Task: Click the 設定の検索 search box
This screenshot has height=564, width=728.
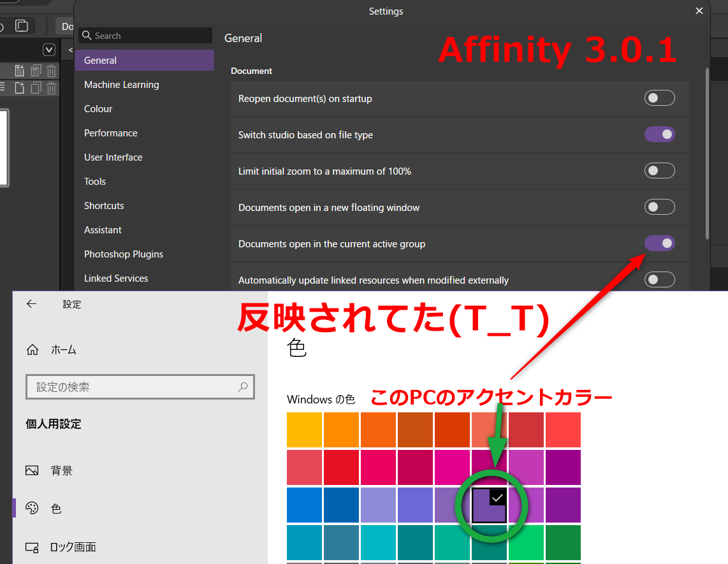Action: point(140,387)
